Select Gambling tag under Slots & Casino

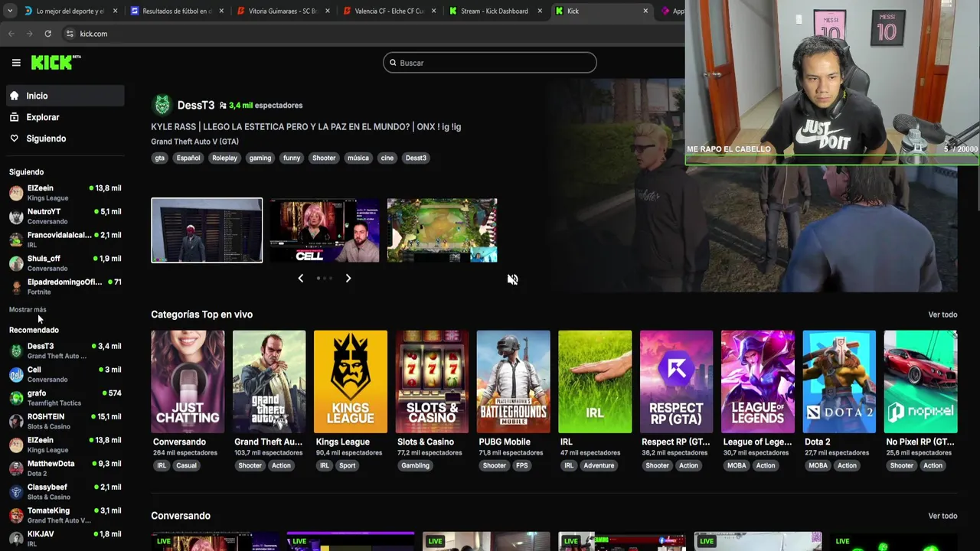point(416,465)
